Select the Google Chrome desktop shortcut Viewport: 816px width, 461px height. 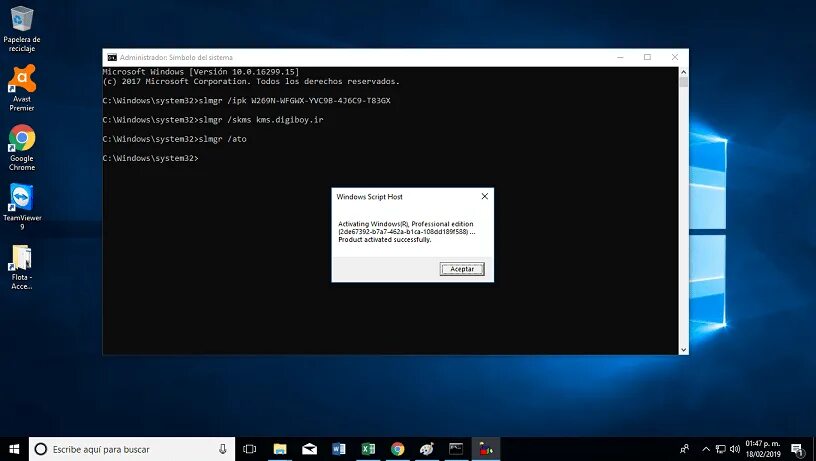coord(22,148)
